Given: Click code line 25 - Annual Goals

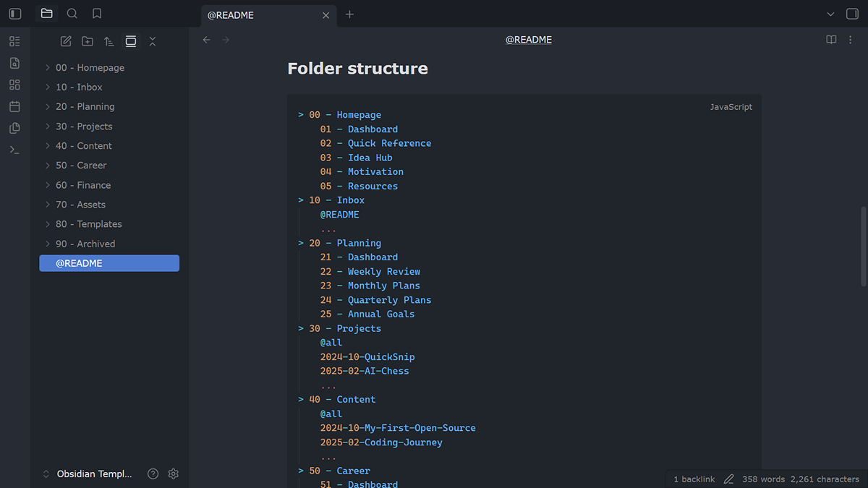Looking at the screenshot, I should tap(367, 314).
